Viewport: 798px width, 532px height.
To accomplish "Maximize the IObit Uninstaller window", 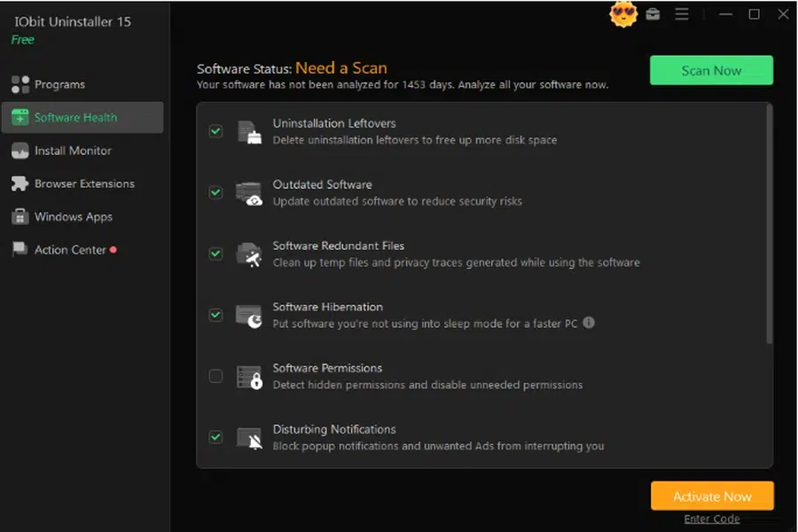I will coord(755,14).
